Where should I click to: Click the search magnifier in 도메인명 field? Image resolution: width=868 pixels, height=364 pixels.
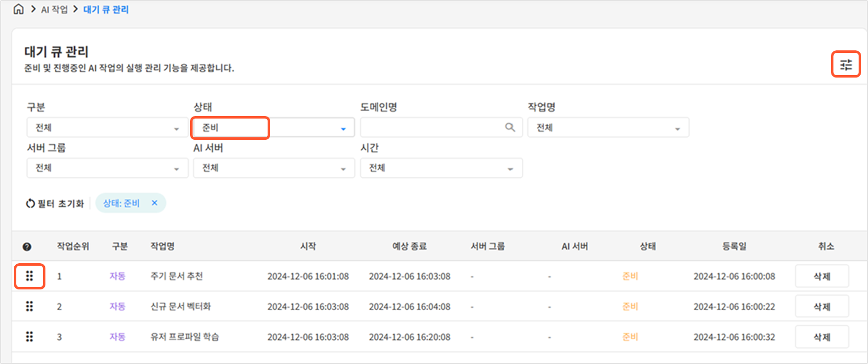point(510,127)
